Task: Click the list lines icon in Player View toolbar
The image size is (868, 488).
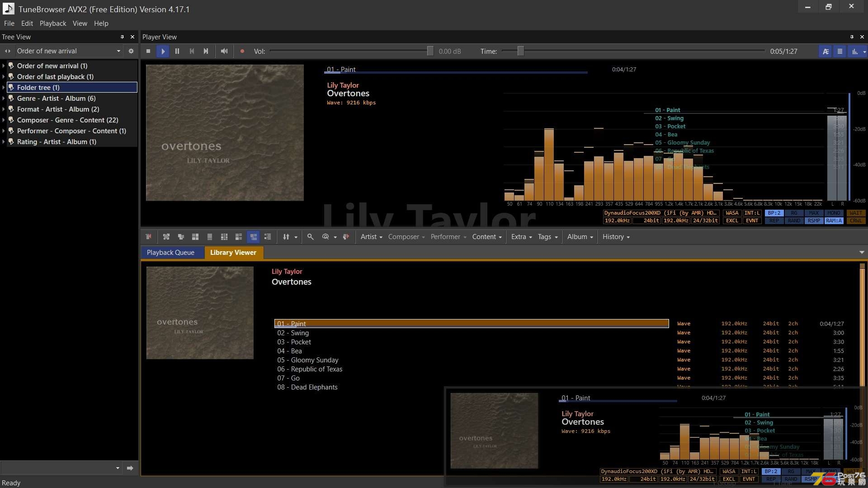Action: tap(840, 52)
